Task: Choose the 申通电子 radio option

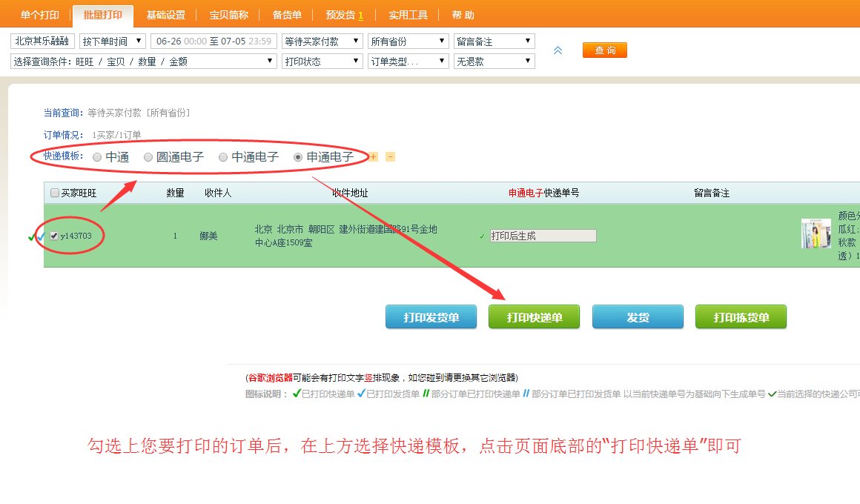Action: 298,157
